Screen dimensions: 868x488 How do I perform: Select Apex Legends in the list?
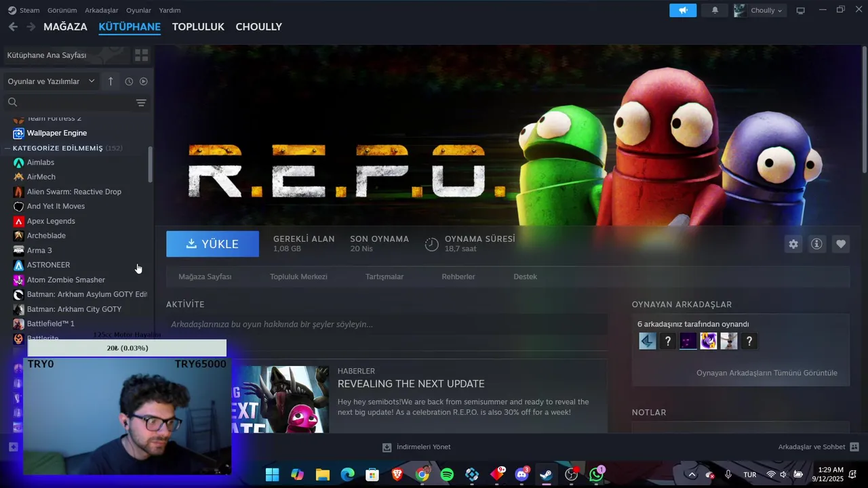51,221
